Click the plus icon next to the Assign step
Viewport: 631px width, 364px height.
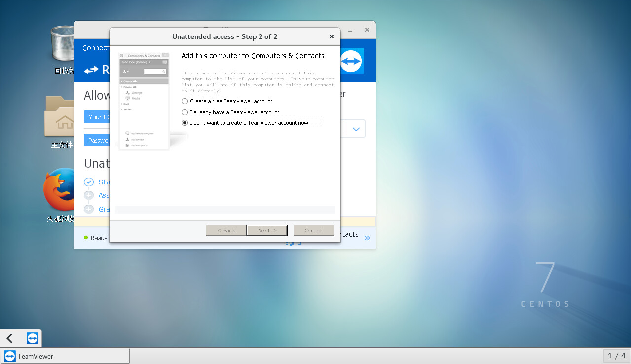coord(89,195)
